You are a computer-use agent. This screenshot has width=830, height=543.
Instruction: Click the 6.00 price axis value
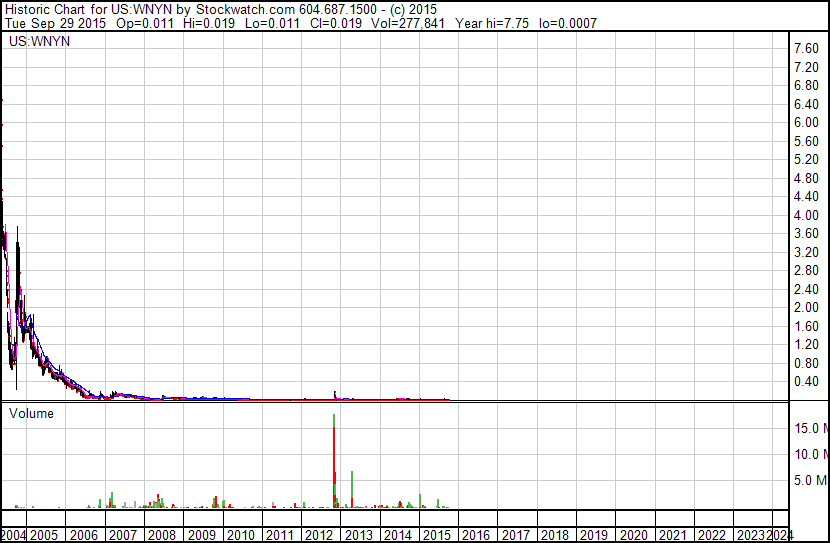click(806, 123)
